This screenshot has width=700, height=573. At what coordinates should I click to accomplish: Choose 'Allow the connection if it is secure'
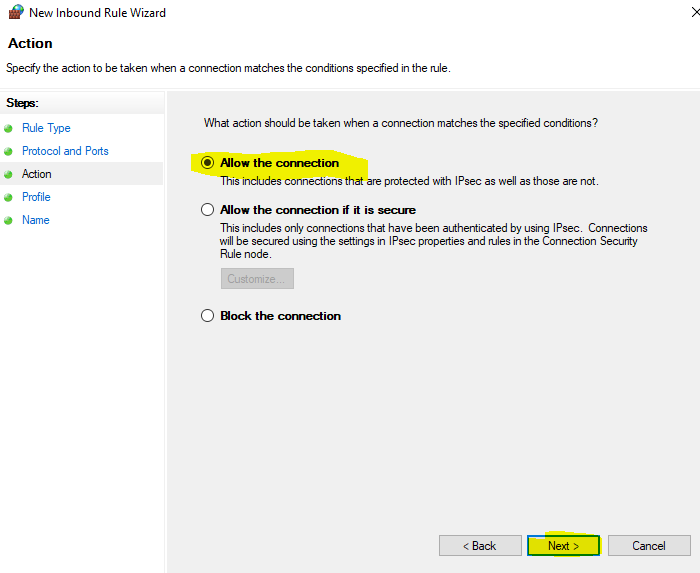pos(208,210)
